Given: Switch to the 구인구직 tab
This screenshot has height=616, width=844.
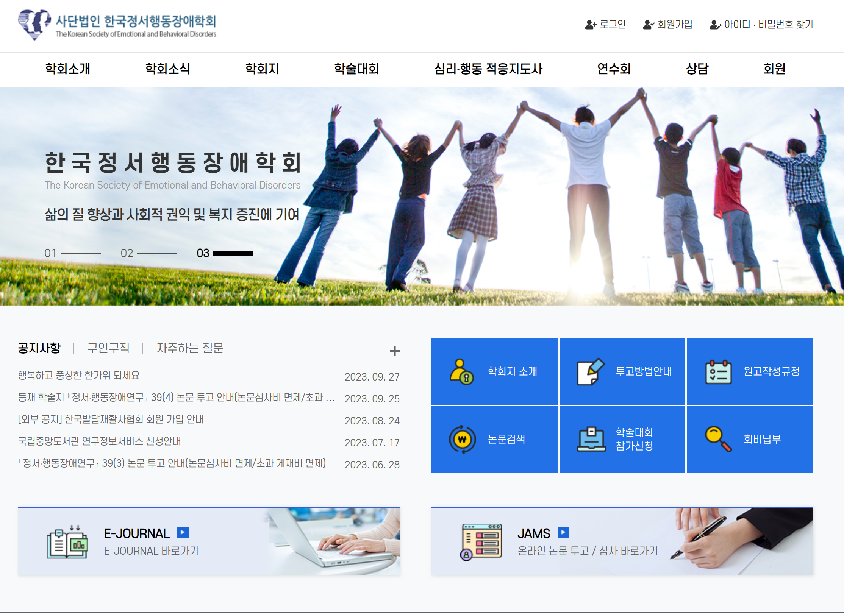Looking at the screenshot, I should point(108,348).
